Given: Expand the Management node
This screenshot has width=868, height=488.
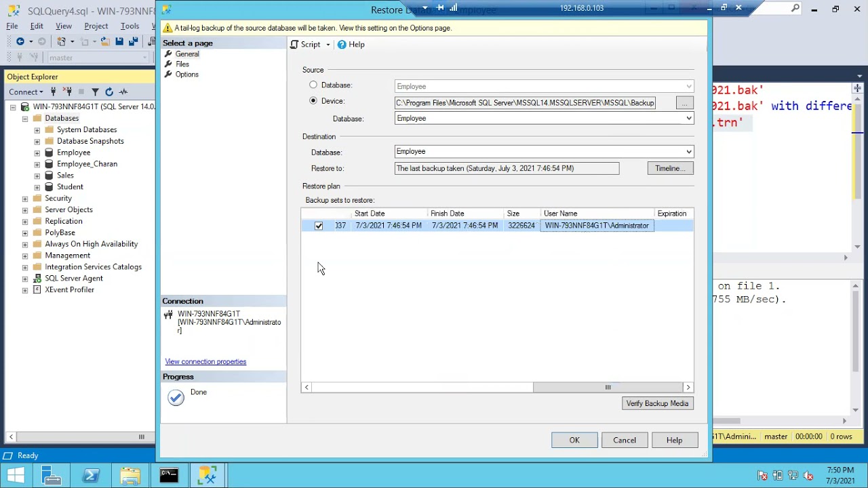Looking at the screenshot, I should (25, 256).
